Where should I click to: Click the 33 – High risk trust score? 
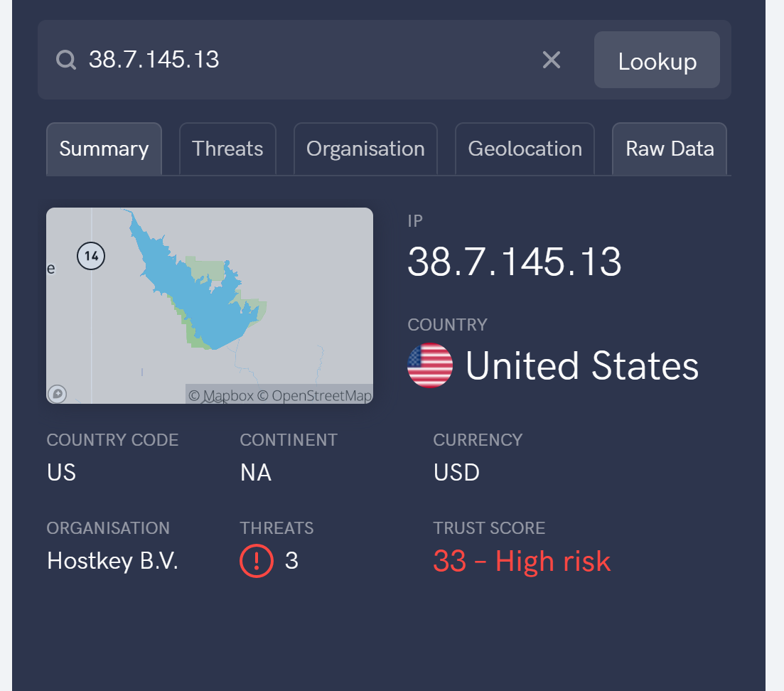[x=522, y=561]
